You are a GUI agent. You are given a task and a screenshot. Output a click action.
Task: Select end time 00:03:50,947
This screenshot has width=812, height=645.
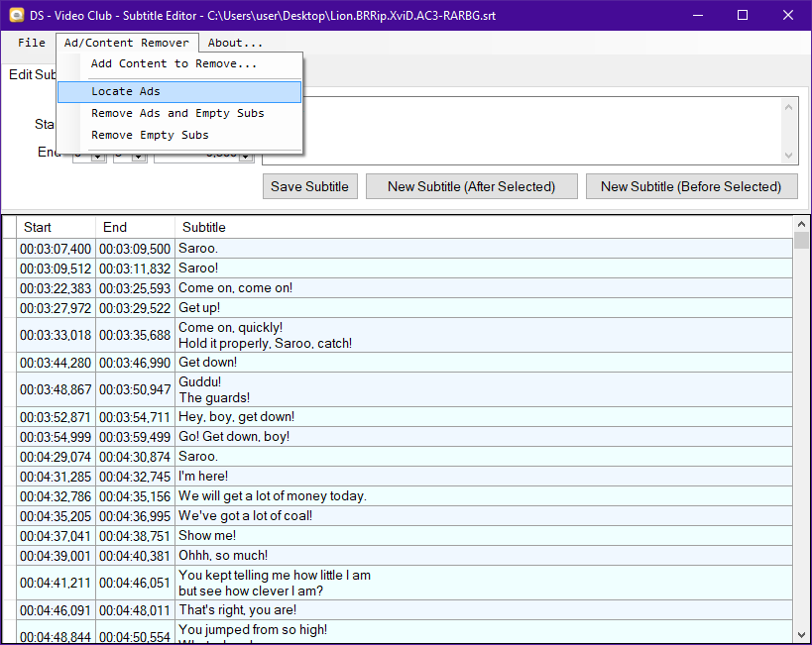coord(135,389)
